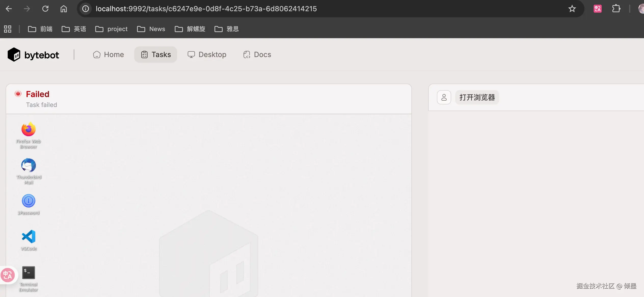This screenshot has width=644, height=297.
Task: Expand the project bookmarks folder
Action: pyautogui.click(x=111, y=29)
